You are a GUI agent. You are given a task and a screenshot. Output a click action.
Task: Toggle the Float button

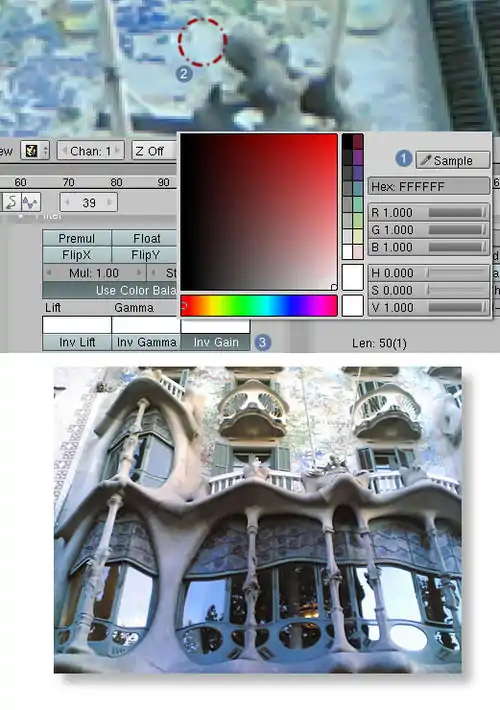146,238
